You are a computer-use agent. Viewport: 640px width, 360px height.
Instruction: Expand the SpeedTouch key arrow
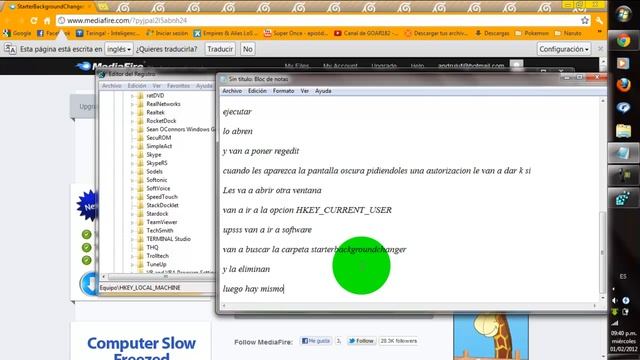pos(132,197)
